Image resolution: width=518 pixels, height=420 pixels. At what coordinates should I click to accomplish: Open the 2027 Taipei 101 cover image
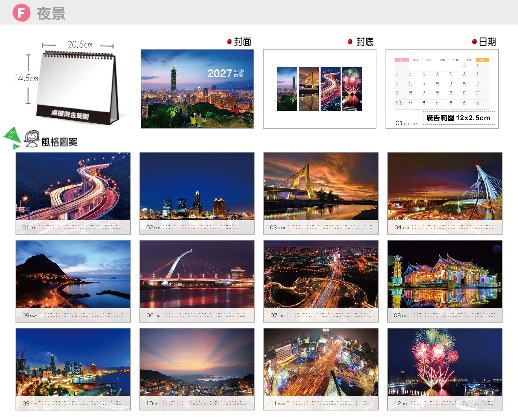click(197, 89)
